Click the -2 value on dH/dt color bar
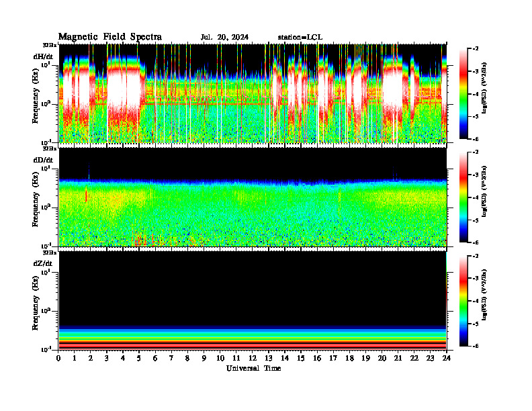Image resolution: width=532 pixels, height=411 pixels. [476, 49]
